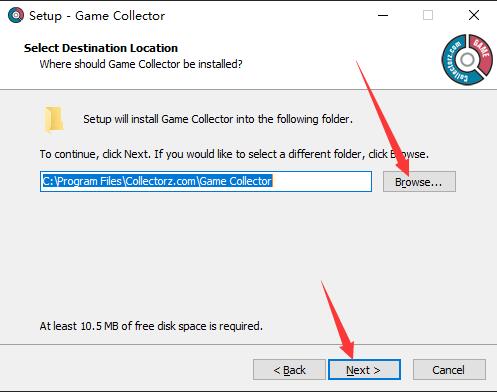Close the Setup window with X
Screen dimensions: 497x392
474,15
